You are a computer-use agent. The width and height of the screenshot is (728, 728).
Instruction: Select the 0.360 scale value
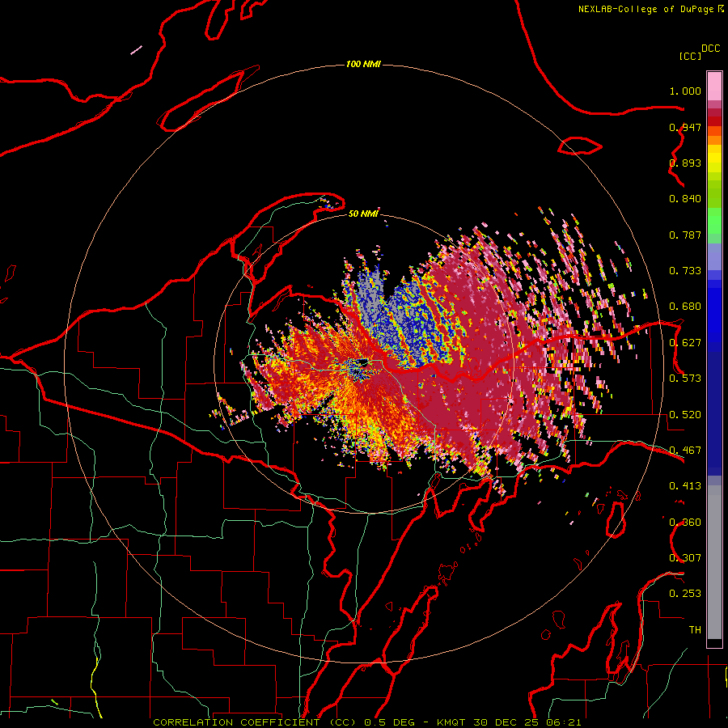pyautogui.click(x=685, y=523)
